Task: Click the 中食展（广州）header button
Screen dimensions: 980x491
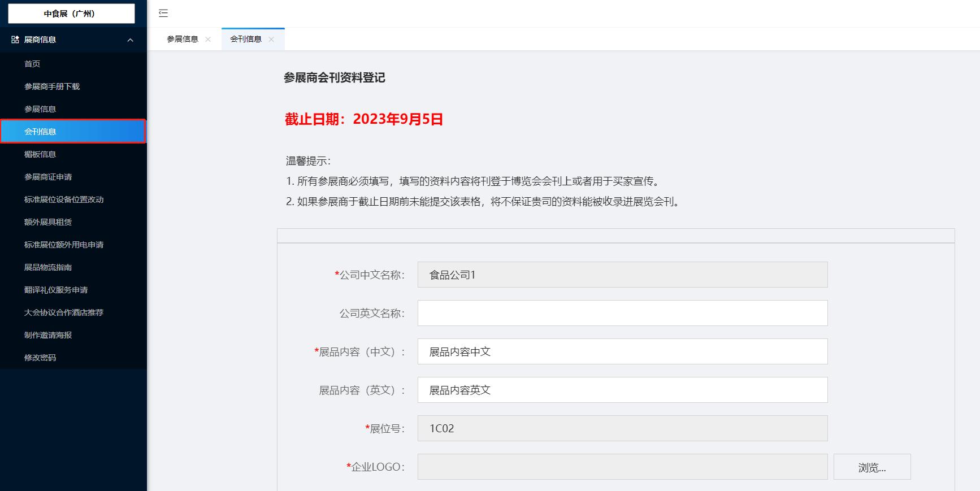Action: point(71,14)
